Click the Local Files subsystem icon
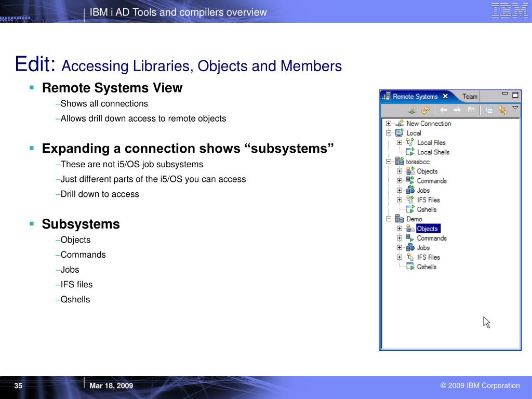Viewport: 532px width, 399px height. tap(410, 142)
